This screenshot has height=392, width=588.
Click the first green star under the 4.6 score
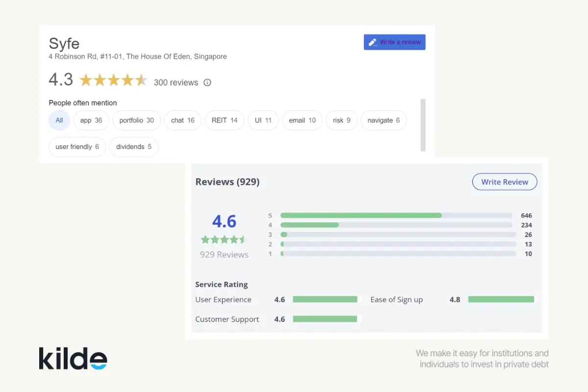tap(205, 239)
